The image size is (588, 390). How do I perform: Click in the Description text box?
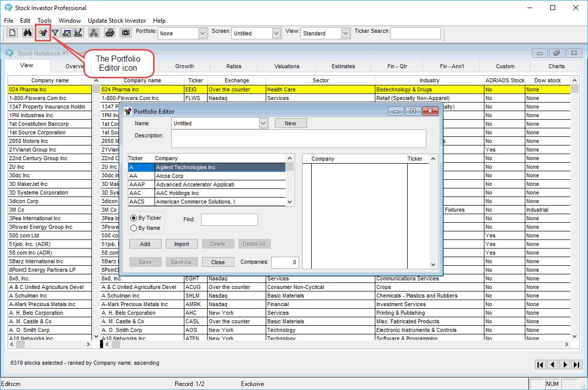[x=299, y=139]
